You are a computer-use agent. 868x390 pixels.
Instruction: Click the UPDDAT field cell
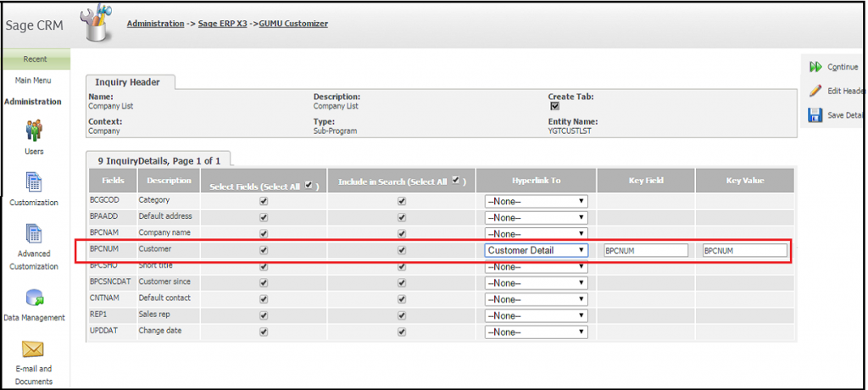tap(113, 331)
